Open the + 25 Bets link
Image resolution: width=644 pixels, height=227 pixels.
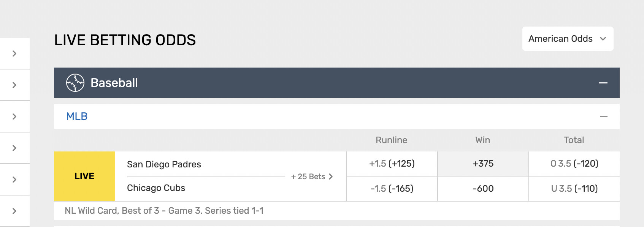tap(312, 177)
